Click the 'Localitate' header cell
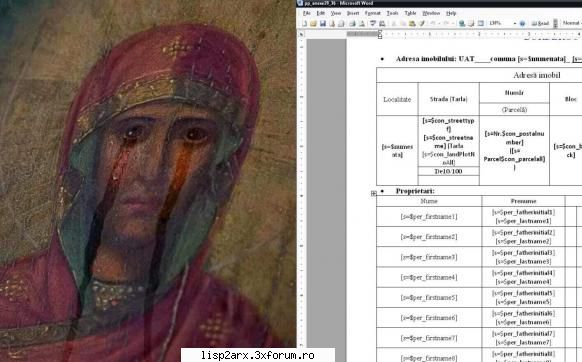 (x=397, y=99)
